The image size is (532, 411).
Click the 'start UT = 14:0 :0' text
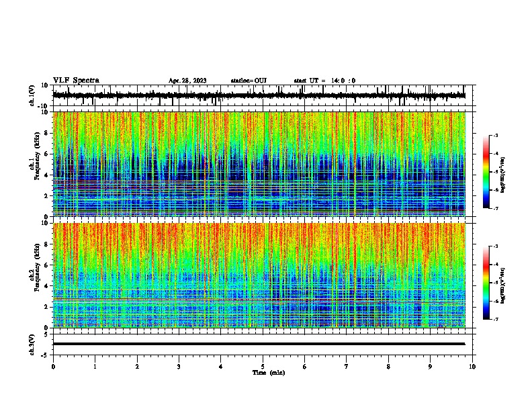tap(324, 81)
